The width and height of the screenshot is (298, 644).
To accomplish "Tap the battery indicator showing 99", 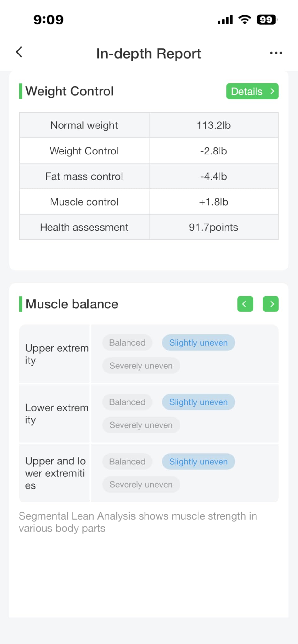I will [265, 19].
